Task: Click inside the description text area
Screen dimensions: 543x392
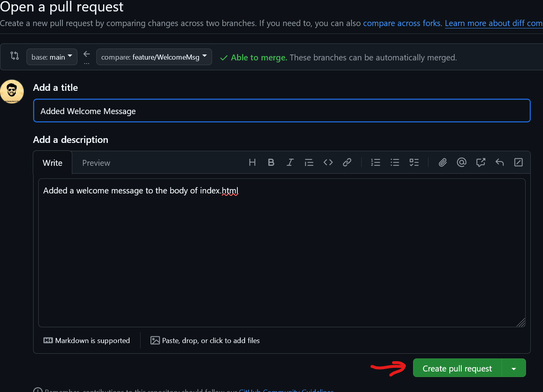Action: coord(282,253)
